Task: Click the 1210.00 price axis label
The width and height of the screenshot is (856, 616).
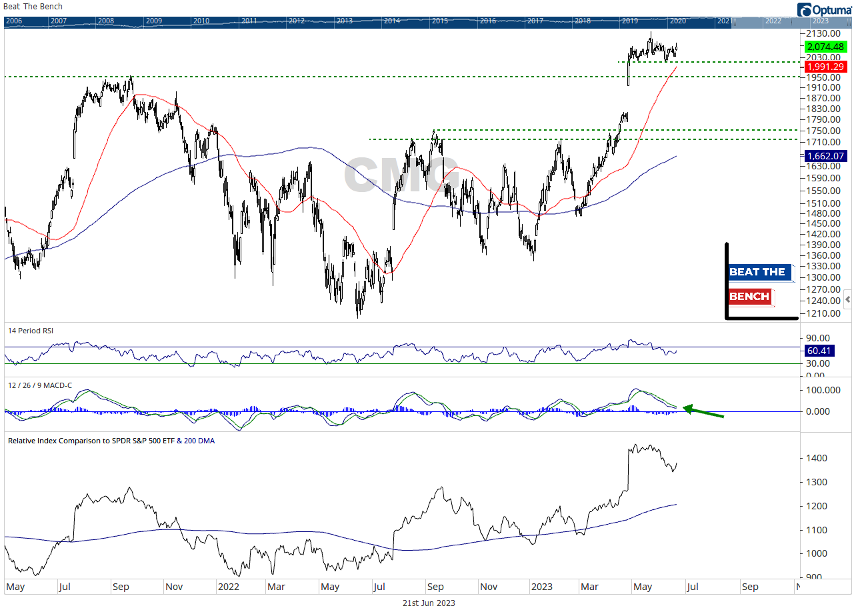Action: pos(822,313)
